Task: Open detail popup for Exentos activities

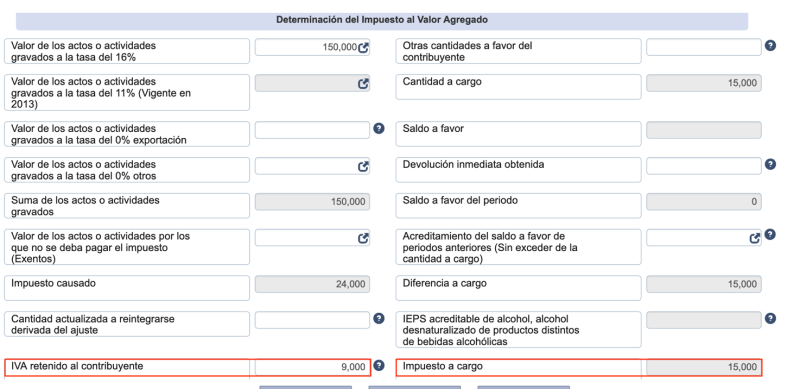Action: [x=363, y=238]
